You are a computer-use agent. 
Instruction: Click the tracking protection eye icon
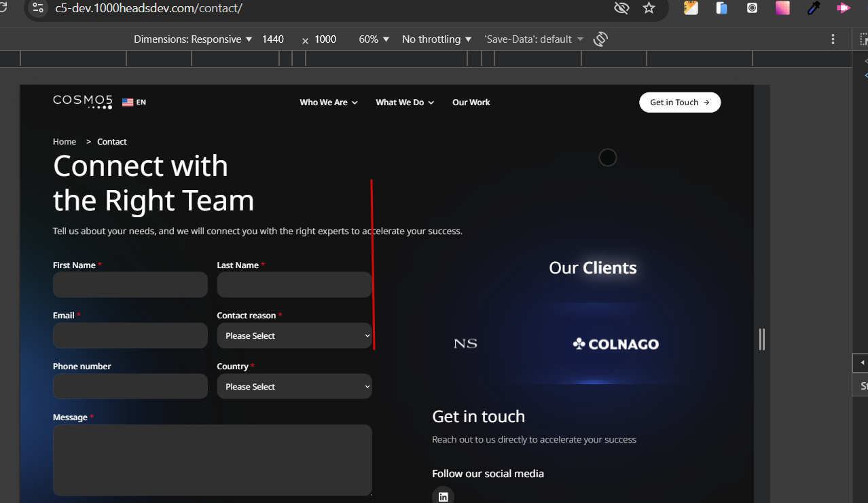[x=621, y=8]
